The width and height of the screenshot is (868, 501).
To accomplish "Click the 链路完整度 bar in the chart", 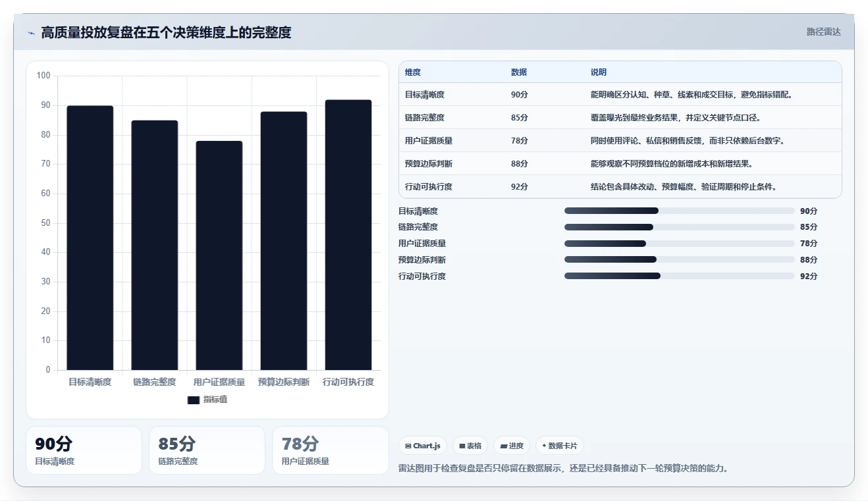I will (x=155, y=245).
